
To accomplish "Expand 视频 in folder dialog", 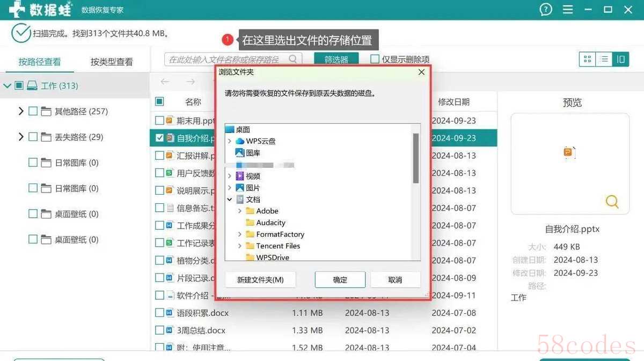I will 230,176.
